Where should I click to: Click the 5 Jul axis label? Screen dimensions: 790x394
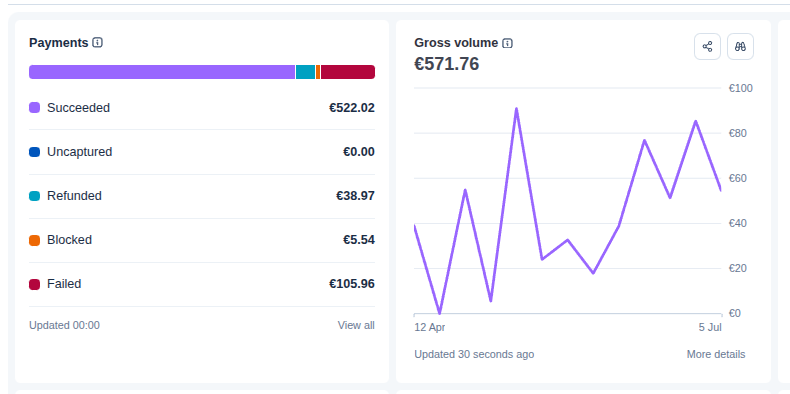tap(710, 327)
